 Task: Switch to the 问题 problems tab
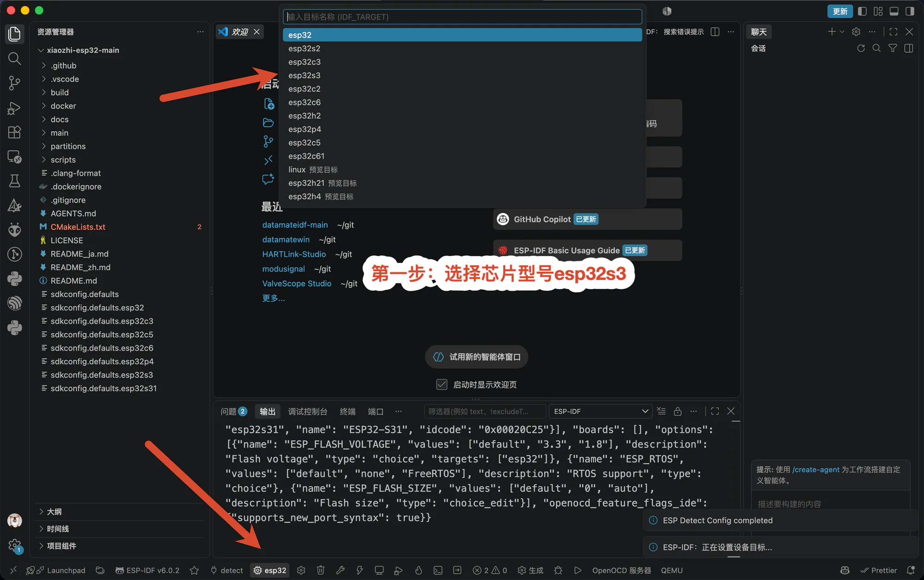(x=233, y=411)
